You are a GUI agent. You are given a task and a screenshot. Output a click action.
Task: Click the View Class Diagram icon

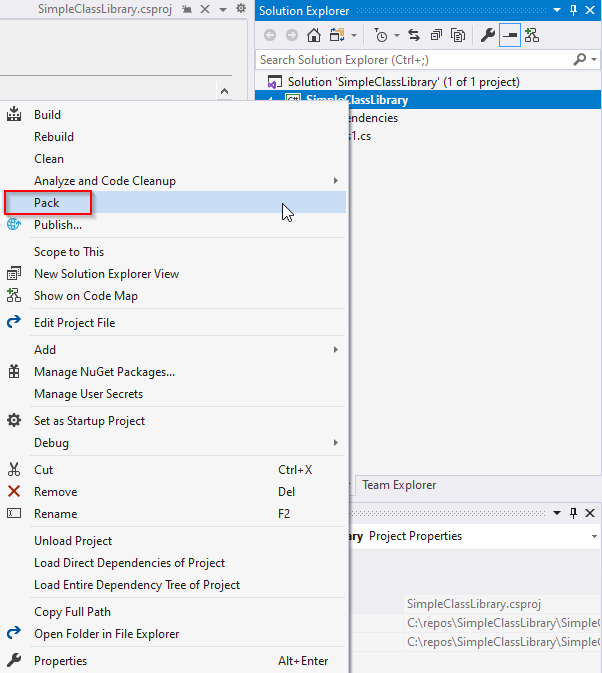click(531, 35)
